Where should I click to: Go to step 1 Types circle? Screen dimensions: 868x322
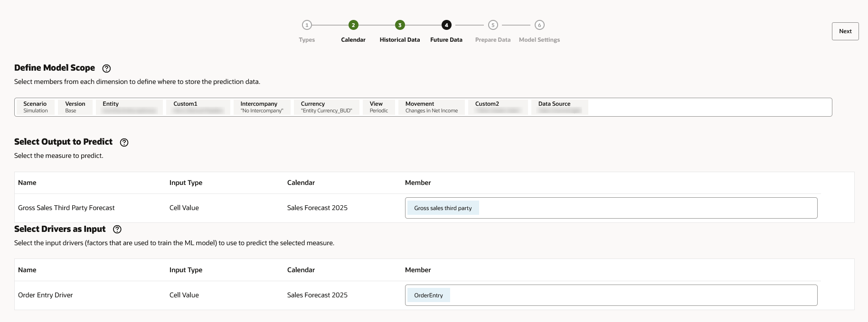307,25
